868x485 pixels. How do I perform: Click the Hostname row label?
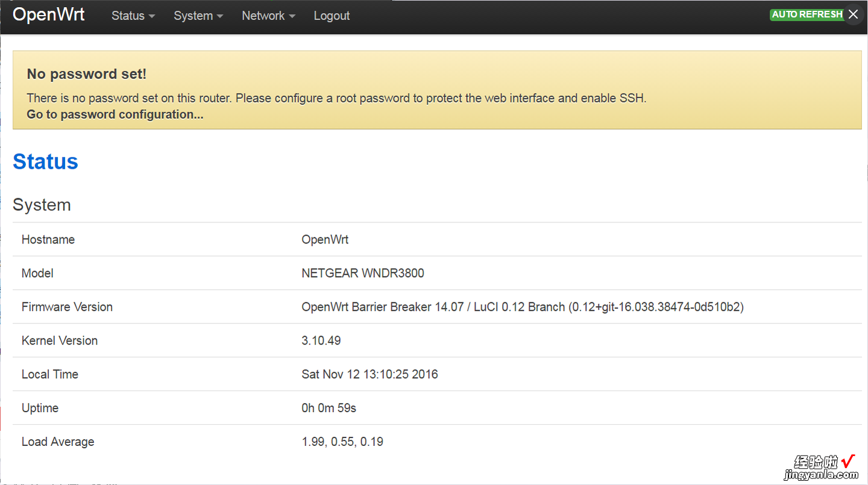point(48,239)
